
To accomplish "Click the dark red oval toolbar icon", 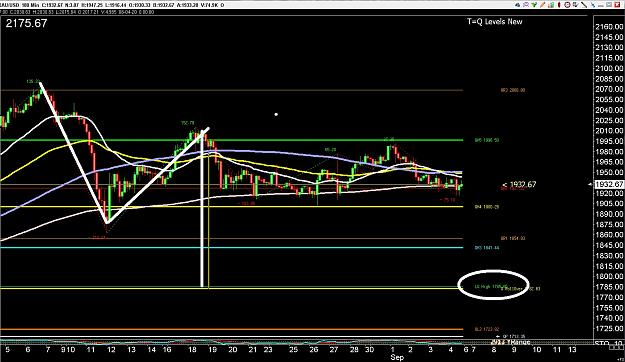I will [559, 5].
